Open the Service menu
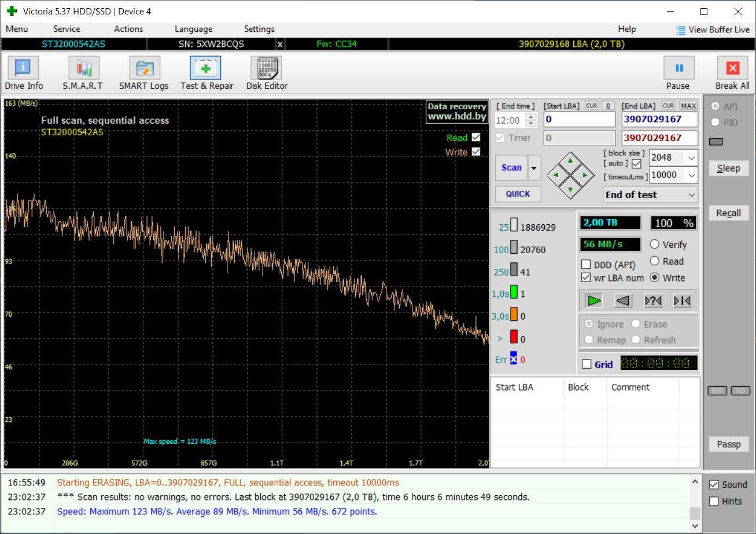Viewport: 756px width, 534px height. [x=67, y=29]
